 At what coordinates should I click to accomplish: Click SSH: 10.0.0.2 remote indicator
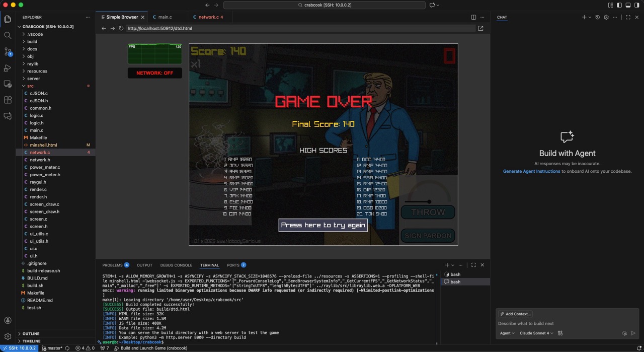pyautogui.click(x=19, y=348)
